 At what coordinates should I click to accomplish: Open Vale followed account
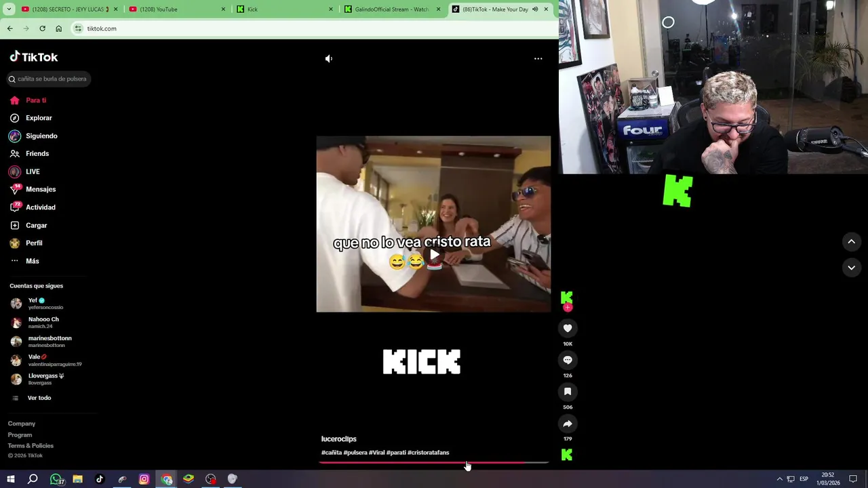tap(46, 361)
